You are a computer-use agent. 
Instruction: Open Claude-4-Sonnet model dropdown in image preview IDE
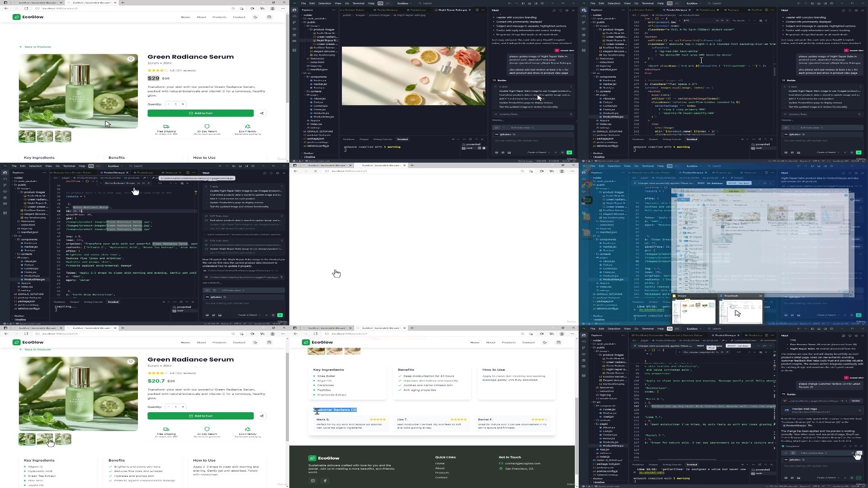(x=538, y=152)
